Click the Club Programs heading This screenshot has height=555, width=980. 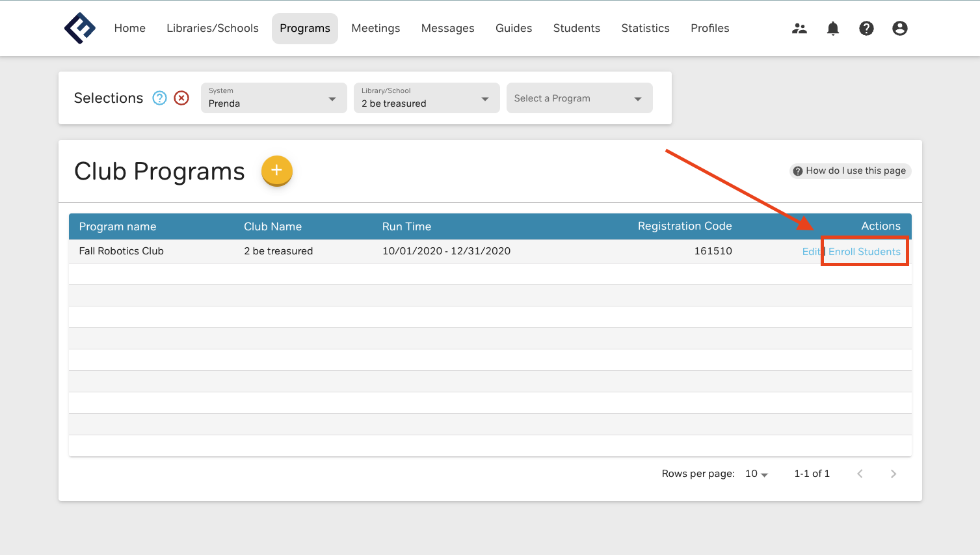pos(160,171)
